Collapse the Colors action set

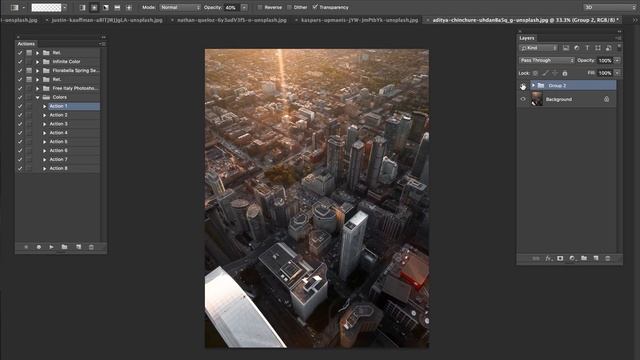coord(38,97)
